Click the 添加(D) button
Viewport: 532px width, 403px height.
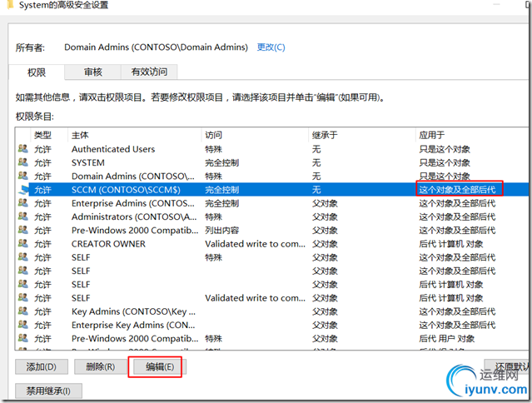pos(42,366)
